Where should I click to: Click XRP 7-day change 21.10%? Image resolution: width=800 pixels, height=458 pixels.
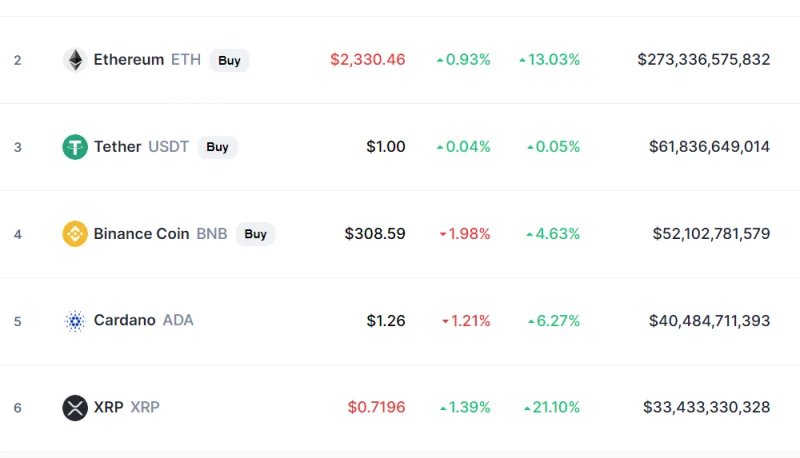click(x=552, y=407)
